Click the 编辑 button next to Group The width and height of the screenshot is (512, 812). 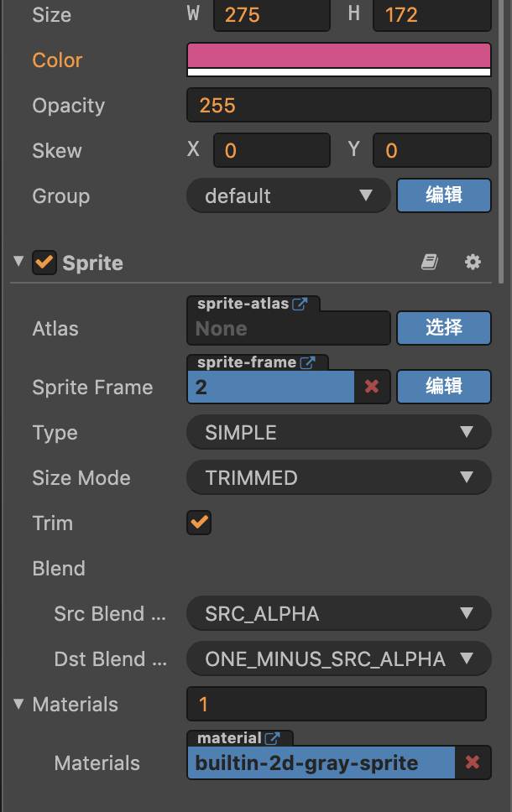(x=443, y=195)
